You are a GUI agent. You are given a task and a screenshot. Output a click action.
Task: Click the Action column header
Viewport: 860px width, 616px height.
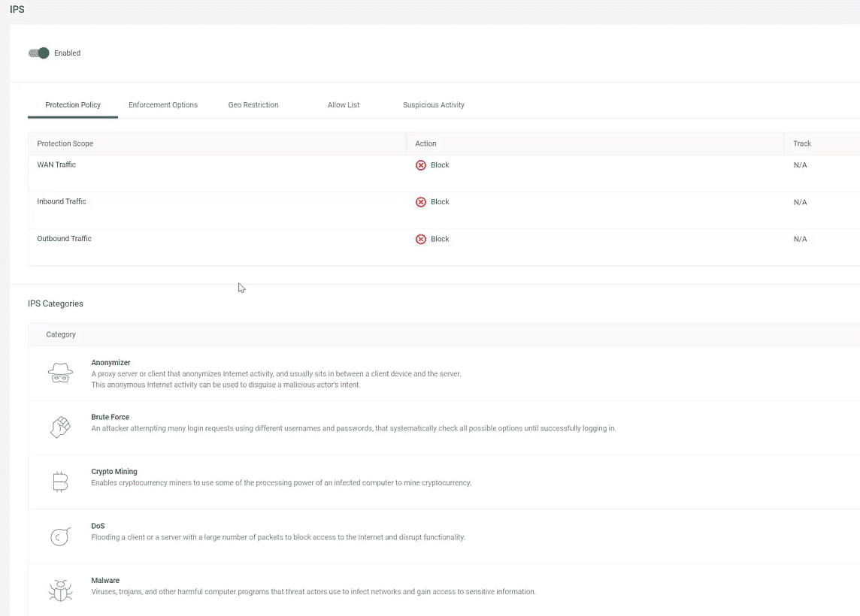click(425, 143)
